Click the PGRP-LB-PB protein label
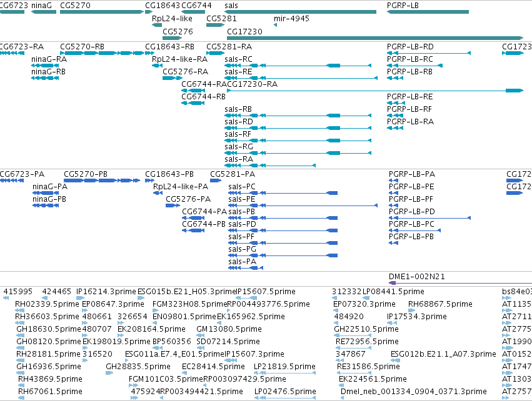Screen dimensions: 532x401 pyautogui.click(x=411, y=236)
